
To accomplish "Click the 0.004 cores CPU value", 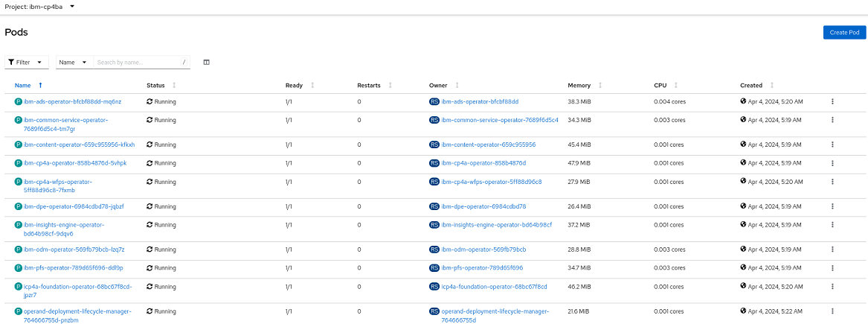I will 669,102.
